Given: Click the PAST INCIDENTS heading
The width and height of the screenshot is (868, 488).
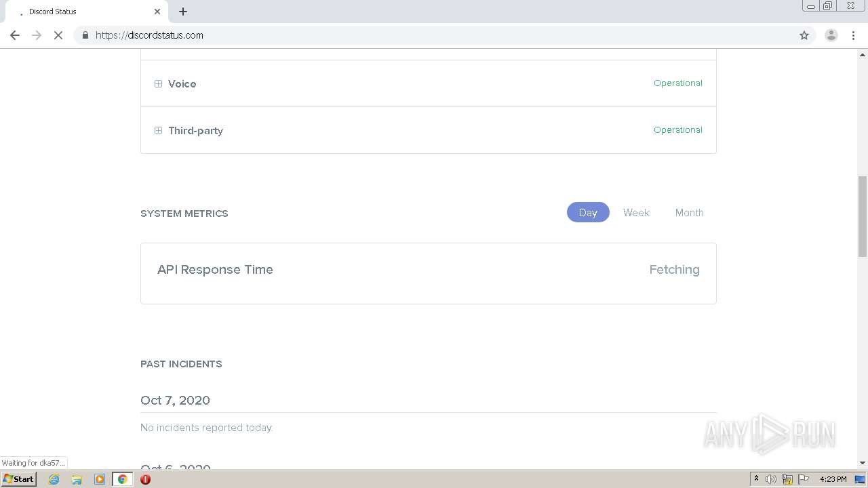Looking at the screenshot, I should click(181, 364).
